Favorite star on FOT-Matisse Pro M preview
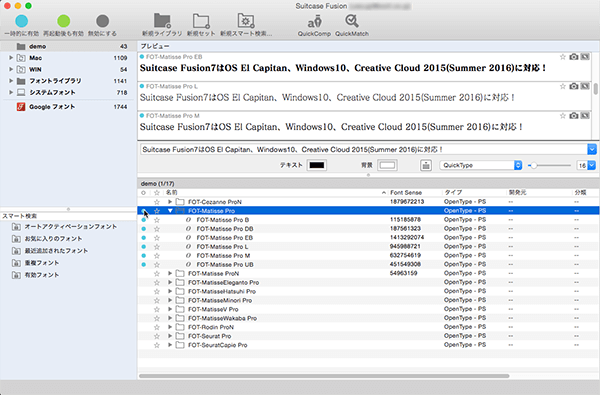Screen dimensions: 600x395 point(562,116)
